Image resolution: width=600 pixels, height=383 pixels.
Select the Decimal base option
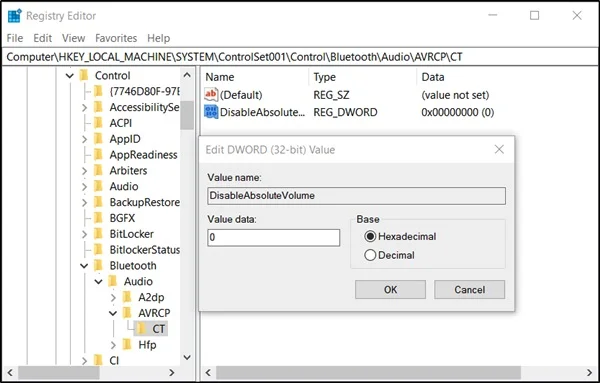click(370, 255)
